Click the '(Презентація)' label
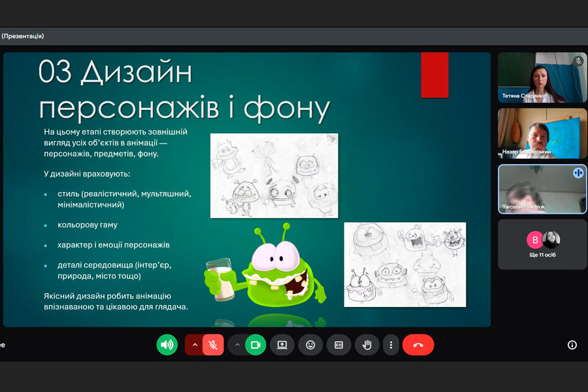The image size is (588, 392). point(23,36)
